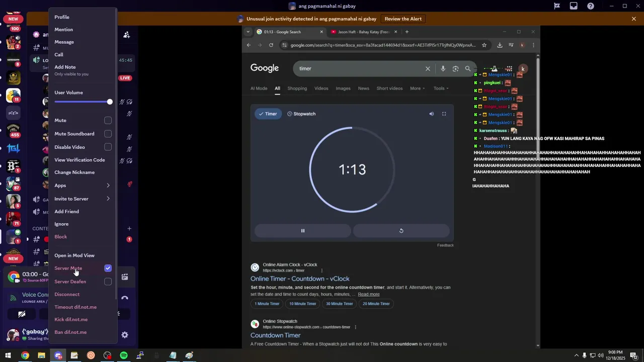
Task: Click the magnifier search icon in Google box
Action: tap(468, 68)
